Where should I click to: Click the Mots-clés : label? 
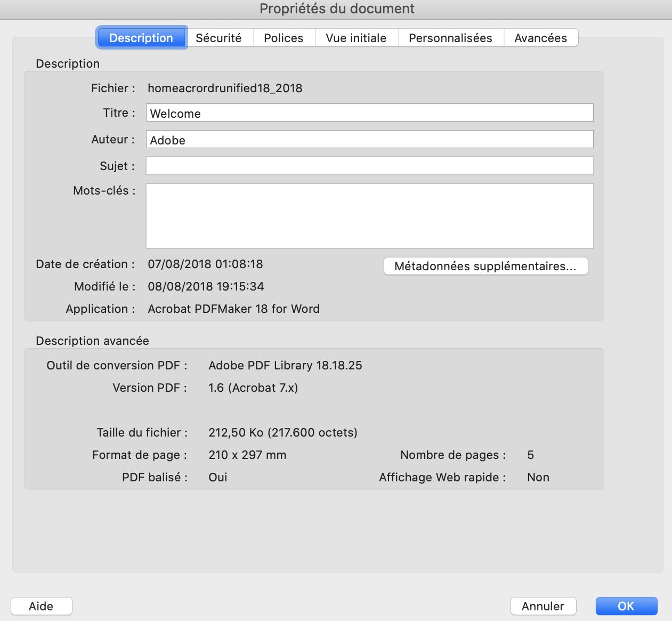(x=104, y=190)
